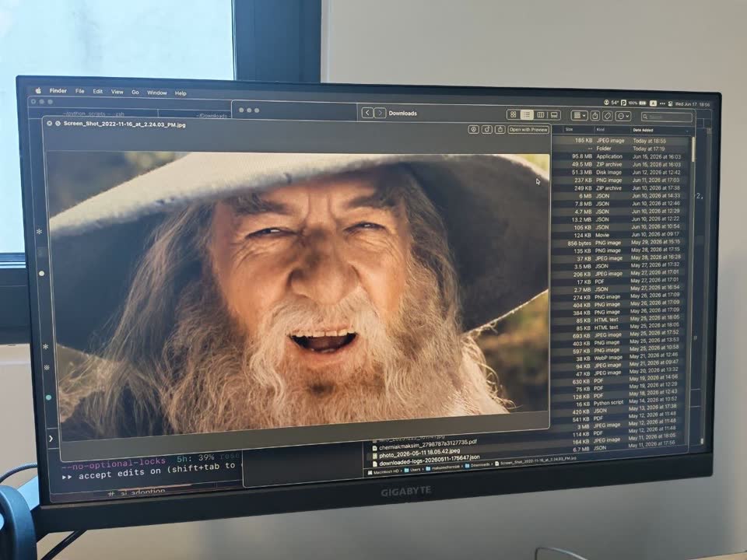Click the 54° temperature menu bar icon

pyautogui.click(x=612, y=103)
